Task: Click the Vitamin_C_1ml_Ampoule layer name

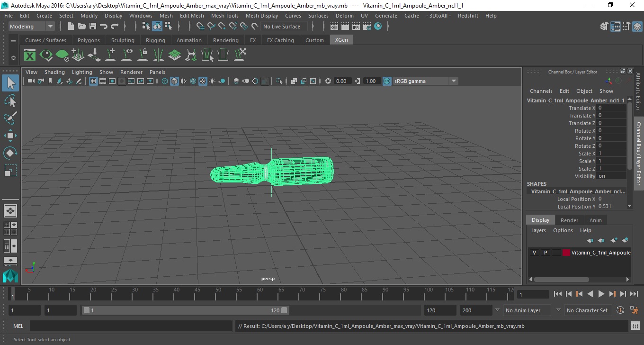Action: point(600,253)
